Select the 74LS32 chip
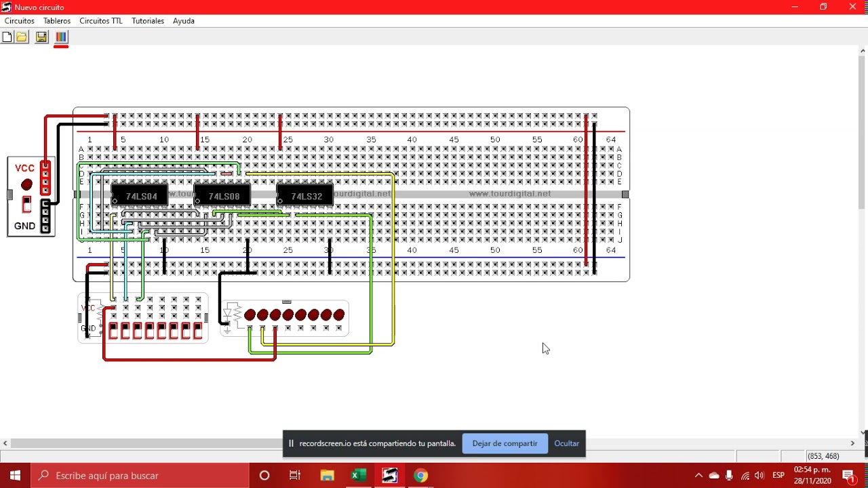Screen dimensions: 868x488 pyautogui.click(x=305, y=196)
